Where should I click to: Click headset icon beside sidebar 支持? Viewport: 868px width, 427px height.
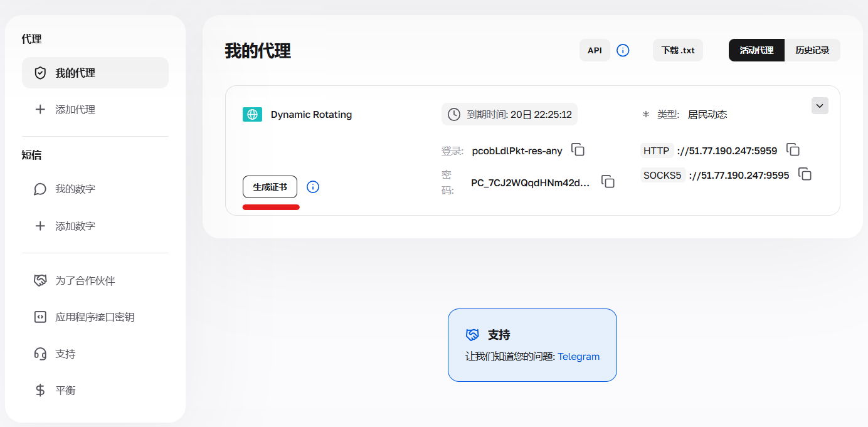(x=40, y=354)
